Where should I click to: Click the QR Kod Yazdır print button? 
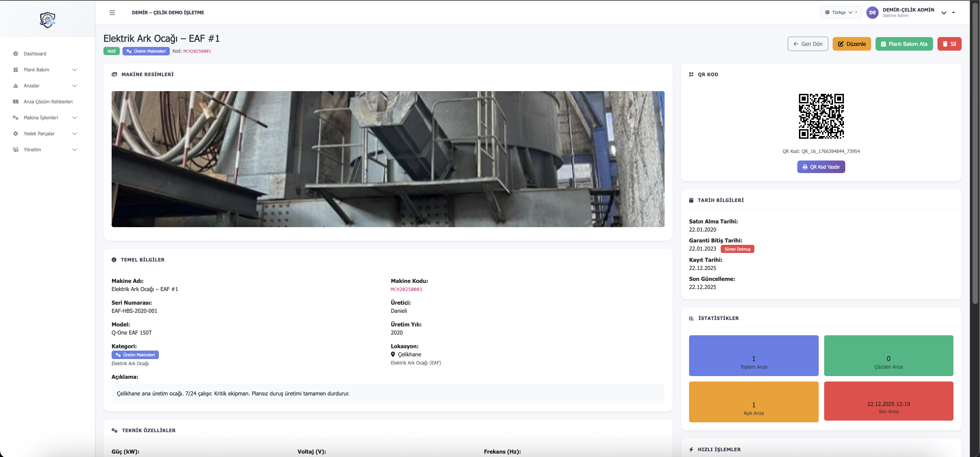pyautogui.click(x=821, y=167)
